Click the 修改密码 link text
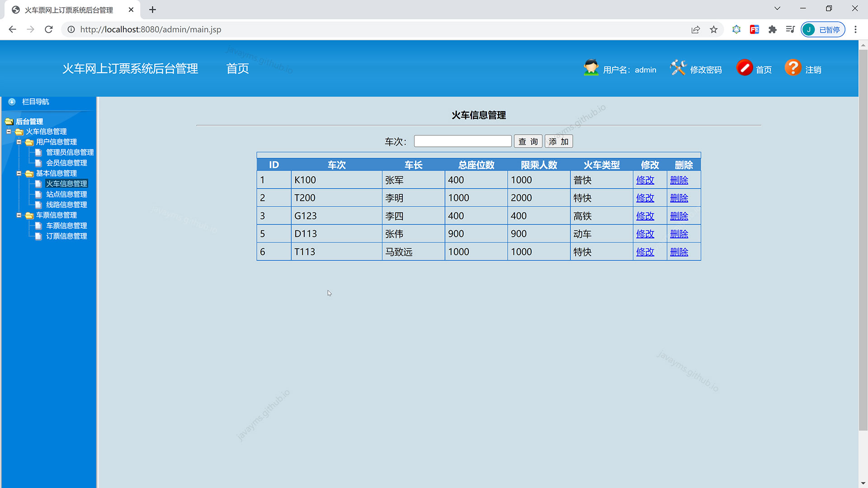Viewport: 868px width, 488px height. tap(706, 70)
